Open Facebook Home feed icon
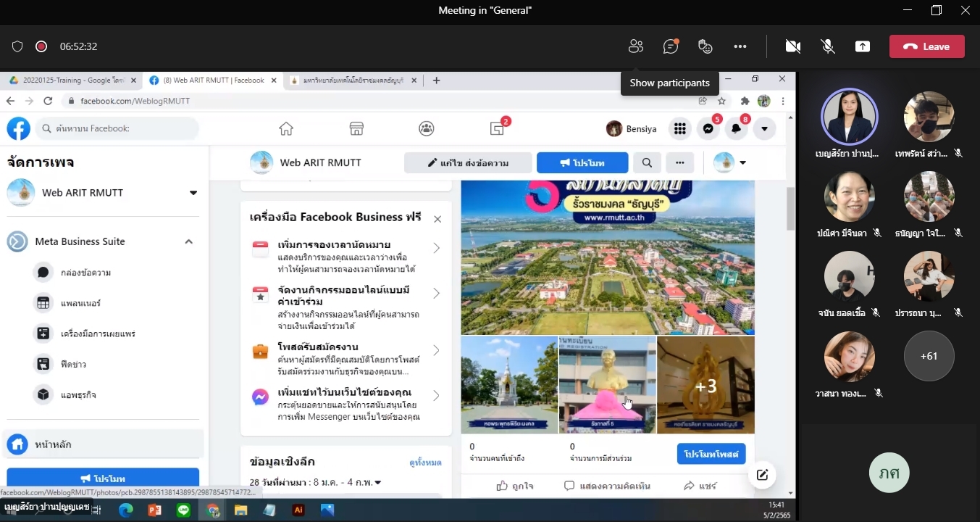Screen dimensions: 980x522 (286, 128)
